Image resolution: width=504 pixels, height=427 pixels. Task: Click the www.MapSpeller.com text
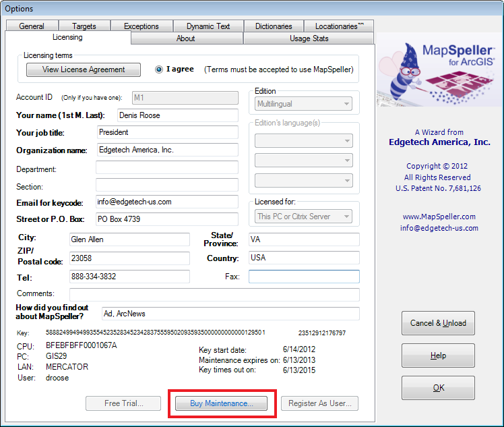[439, 217]
